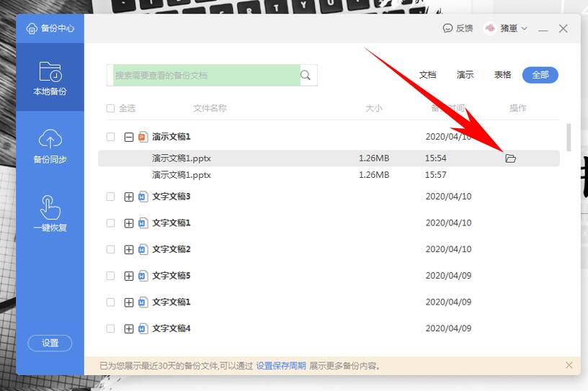Expand the 文字文稿3 group
The width and height of the screenshot is (588, 391).
(x=128, y=197)
